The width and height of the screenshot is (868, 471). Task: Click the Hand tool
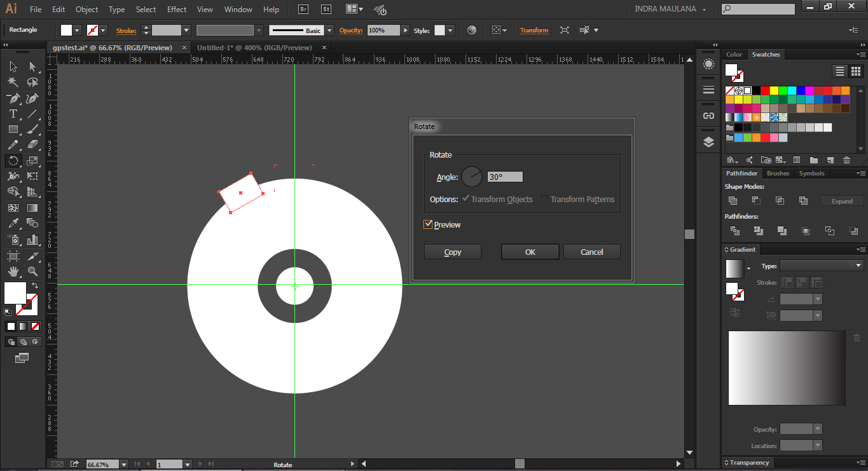click(x=13, y=271)
